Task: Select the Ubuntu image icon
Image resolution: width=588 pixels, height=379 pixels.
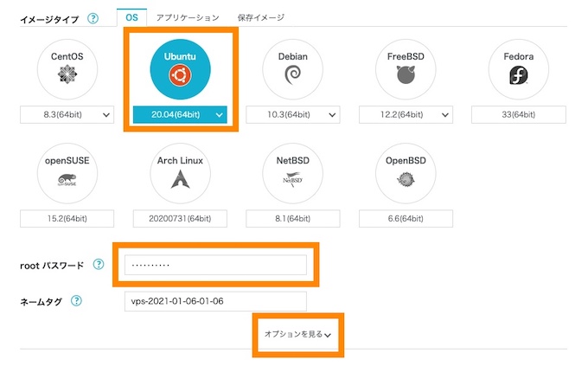Action: click(x=180, y=69)
